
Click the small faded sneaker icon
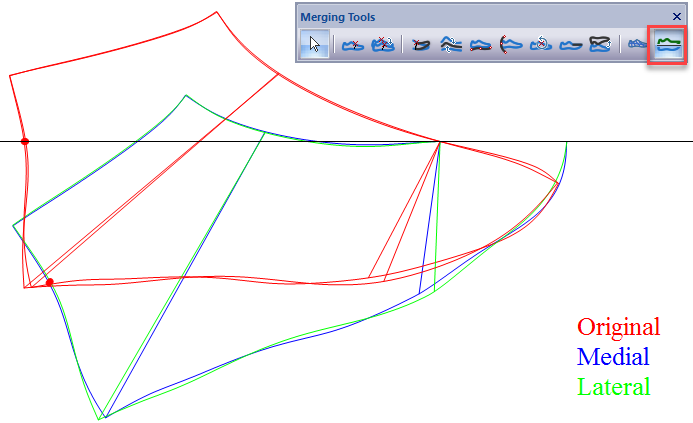point(637,44)
